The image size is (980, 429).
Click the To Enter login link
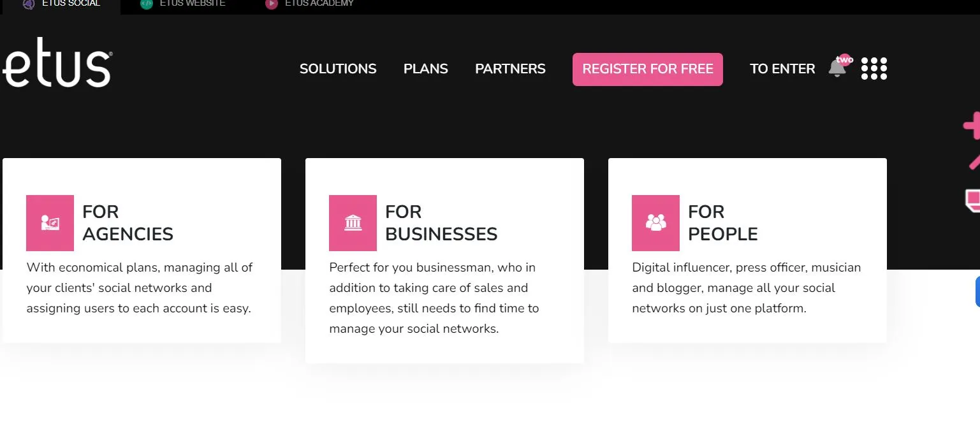[x=782, y=69]
